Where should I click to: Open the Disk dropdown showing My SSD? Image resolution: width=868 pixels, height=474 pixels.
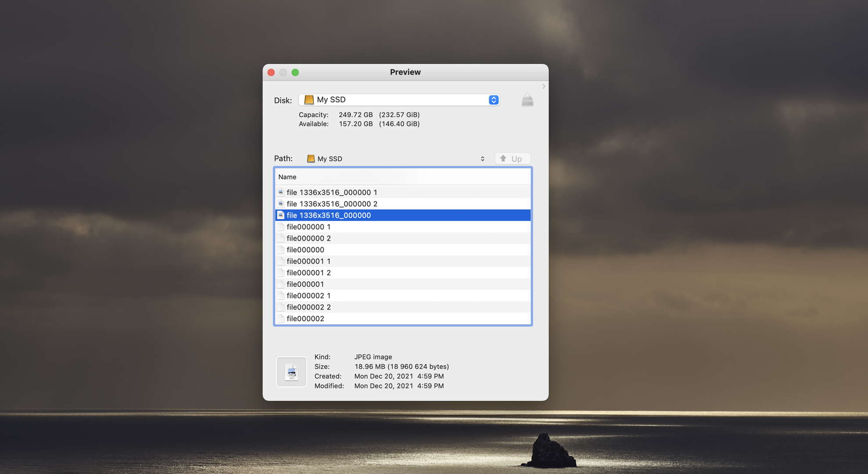(399, 100)
